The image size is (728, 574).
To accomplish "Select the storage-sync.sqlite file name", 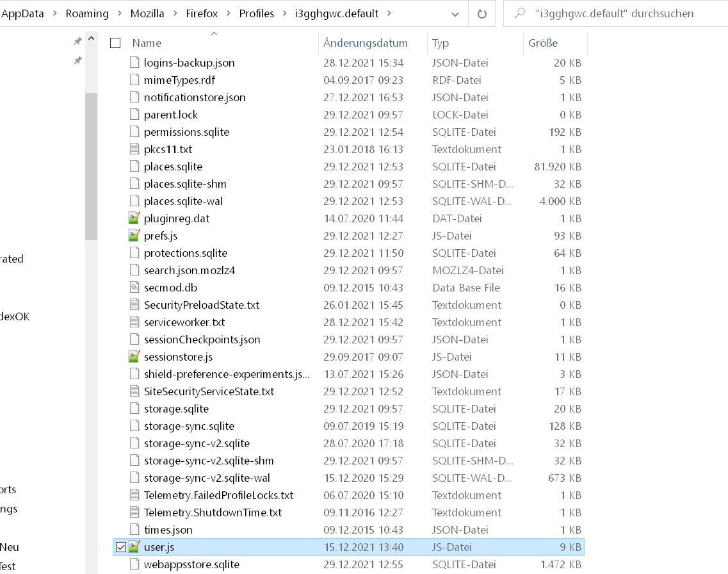I will pyautogui.click(x=189, y=426).
